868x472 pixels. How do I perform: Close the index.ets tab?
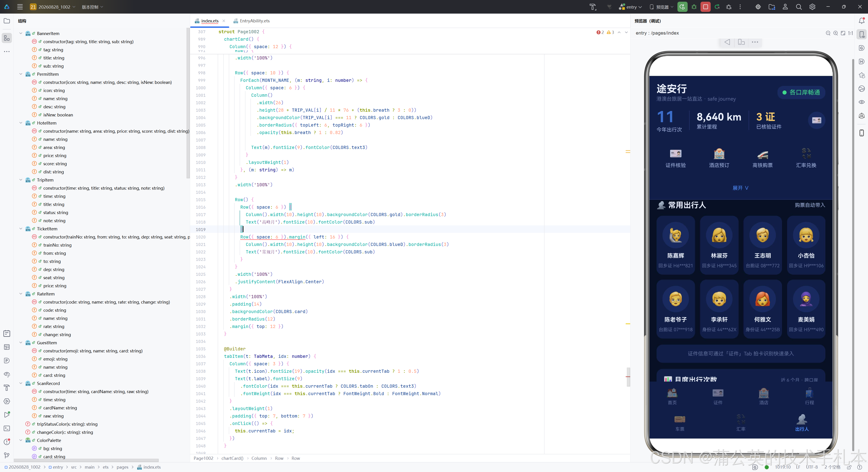pos(224,21)
